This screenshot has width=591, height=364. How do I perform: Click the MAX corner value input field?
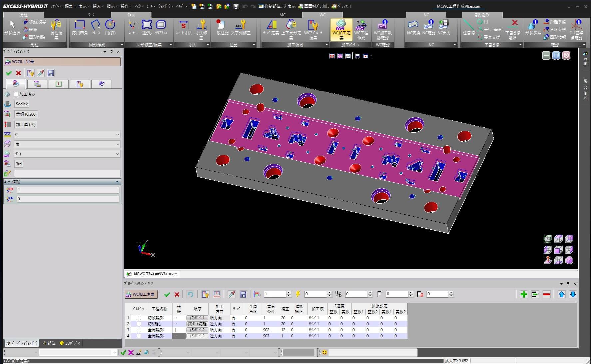[x=68, y=190]
